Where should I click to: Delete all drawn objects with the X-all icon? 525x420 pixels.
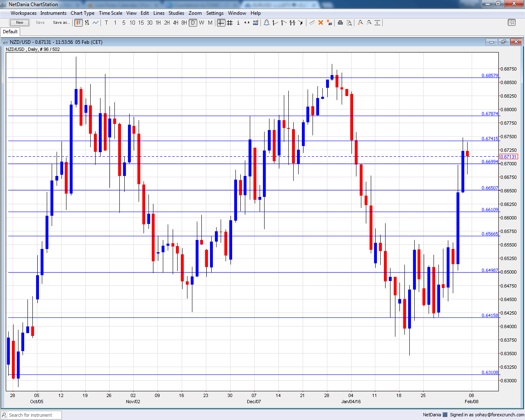click(x=329, y=23)
